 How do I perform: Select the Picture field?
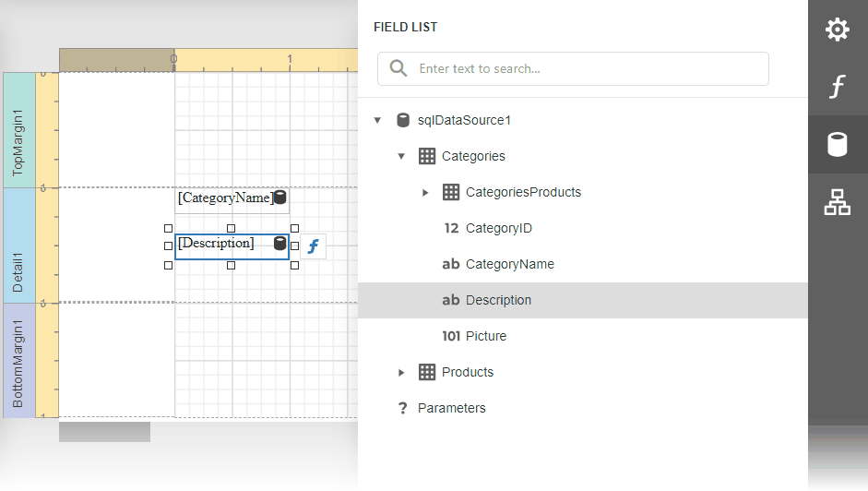point(485,336)
